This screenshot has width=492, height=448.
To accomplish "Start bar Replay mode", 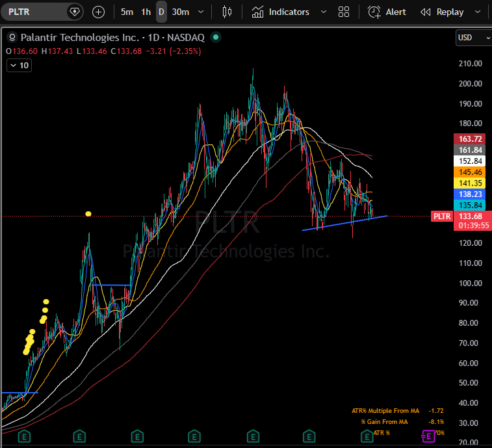I will click(x=442, y=12).
